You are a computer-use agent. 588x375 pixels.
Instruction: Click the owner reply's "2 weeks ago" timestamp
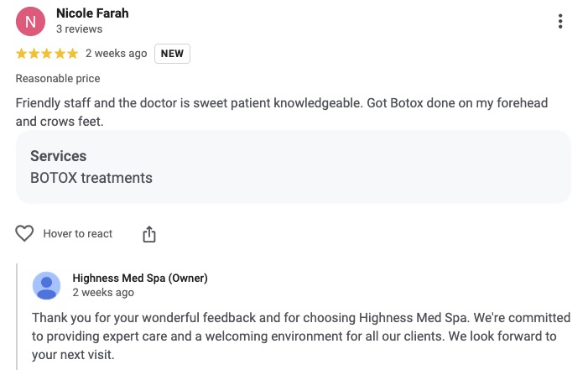point(103,293)
